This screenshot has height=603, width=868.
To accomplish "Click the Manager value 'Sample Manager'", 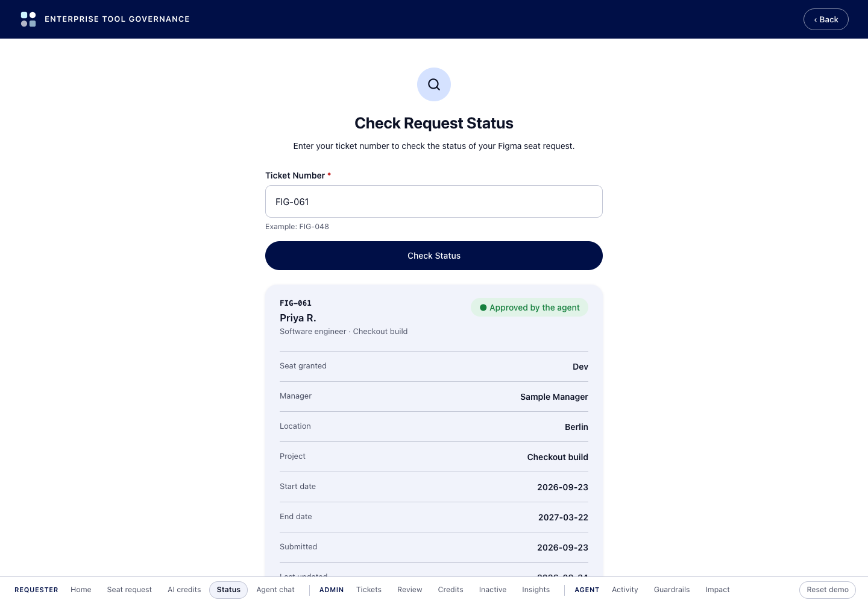I will (554, 397).
